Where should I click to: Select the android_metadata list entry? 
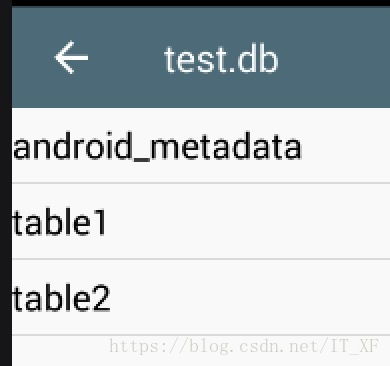click(201, 145)
